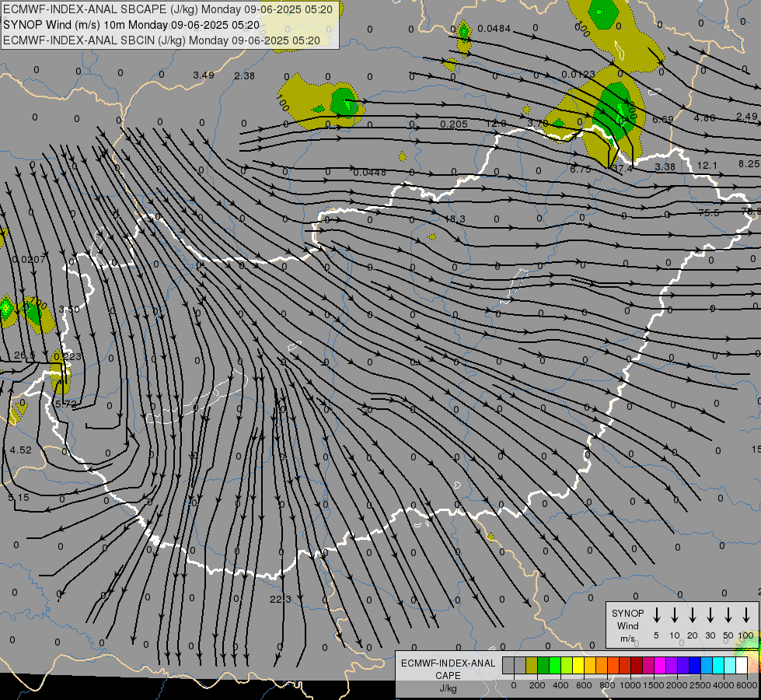Pick the dark green CAPE legend swatch

click(543, 666)
